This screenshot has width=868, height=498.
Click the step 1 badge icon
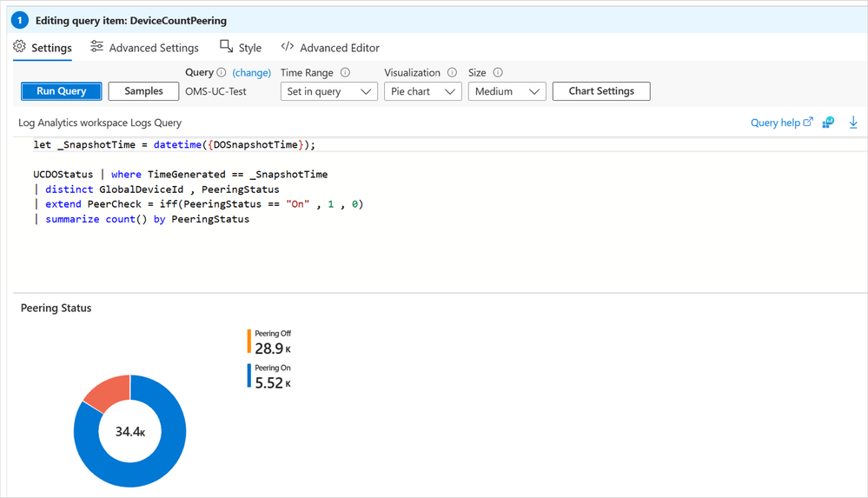pos(20,21)
